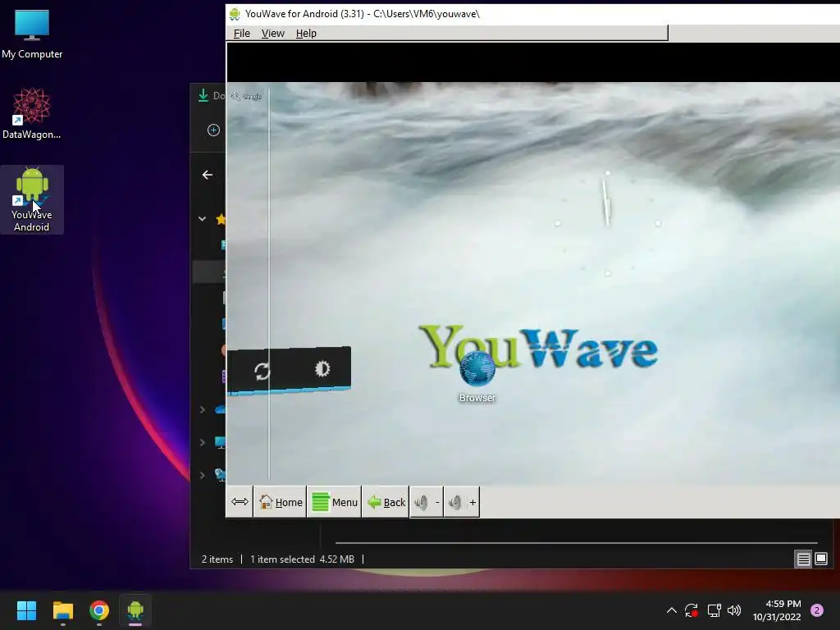Tap the brightness widget icon
Image resolution: width=840 pixels, height=630 pixels.
tap(322, 368)
